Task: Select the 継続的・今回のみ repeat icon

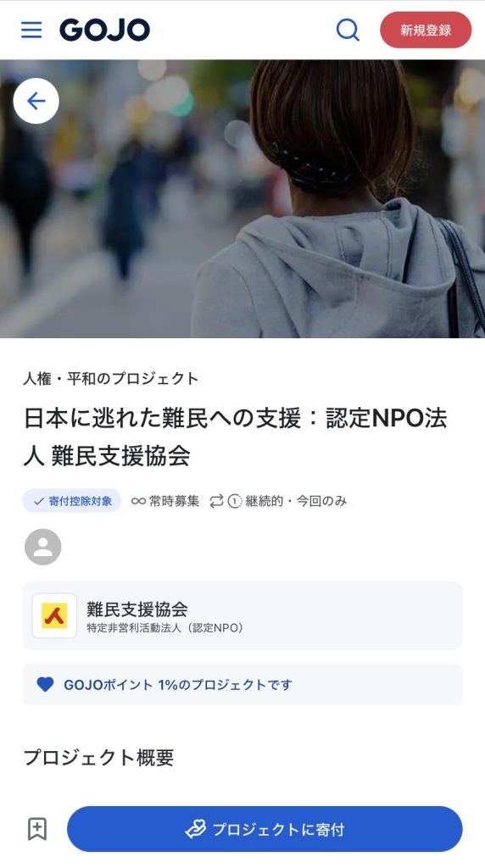Action: (216, 502)
